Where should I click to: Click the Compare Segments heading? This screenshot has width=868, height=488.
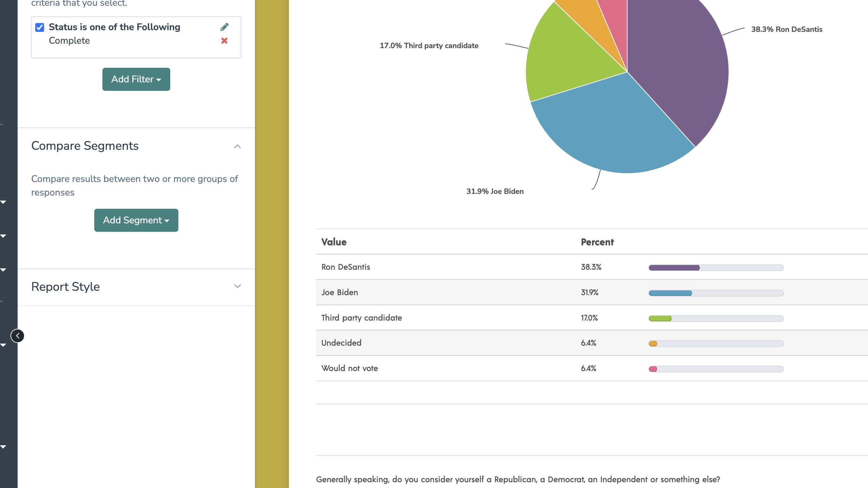(85, 146)
